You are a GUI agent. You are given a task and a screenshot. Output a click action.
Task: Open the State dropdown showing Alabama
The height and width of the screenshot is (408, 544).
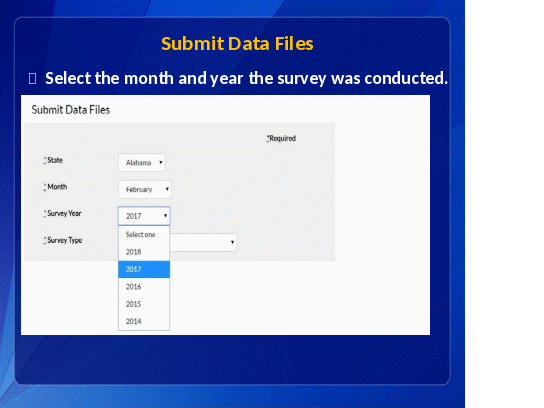click(142, 162)
